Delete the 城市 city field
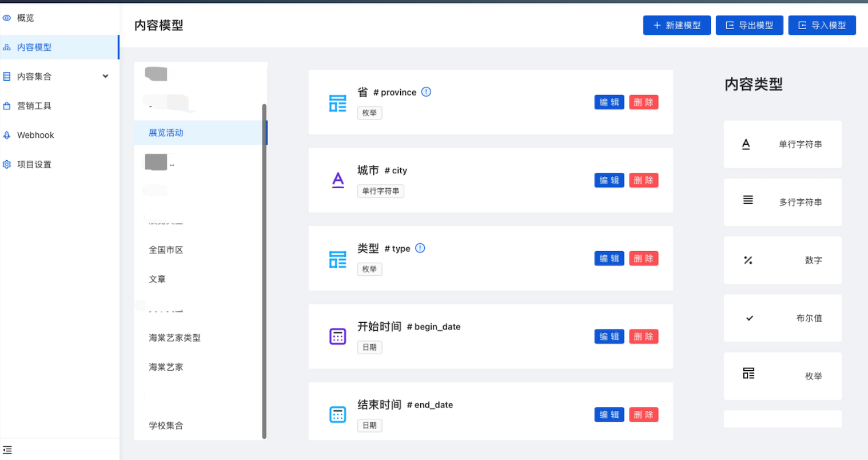 click(x=644, y=180)
